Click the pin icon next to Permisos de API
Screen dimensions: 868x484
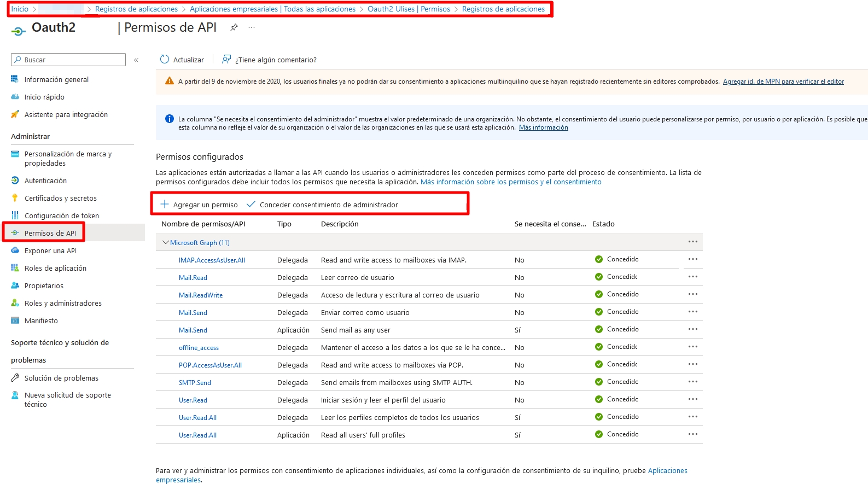234,27
